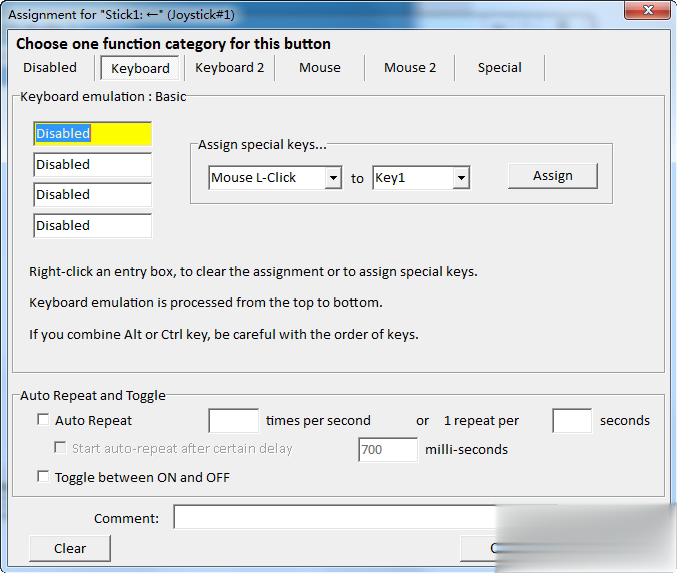The image size is (678, 574).
Task: Open the Mouse 2 tab
Action: point(410,68)
